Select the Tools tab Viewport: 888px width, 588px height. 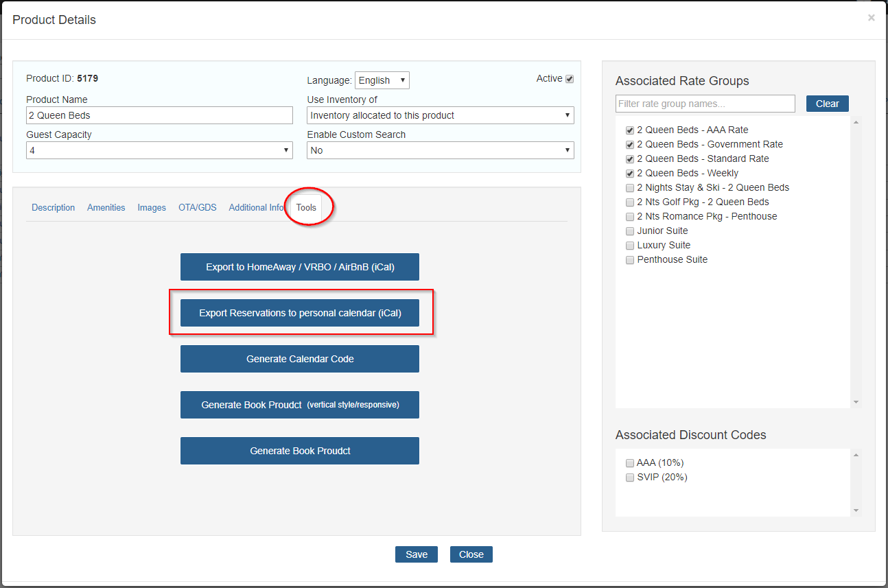(x=306, y=207)
